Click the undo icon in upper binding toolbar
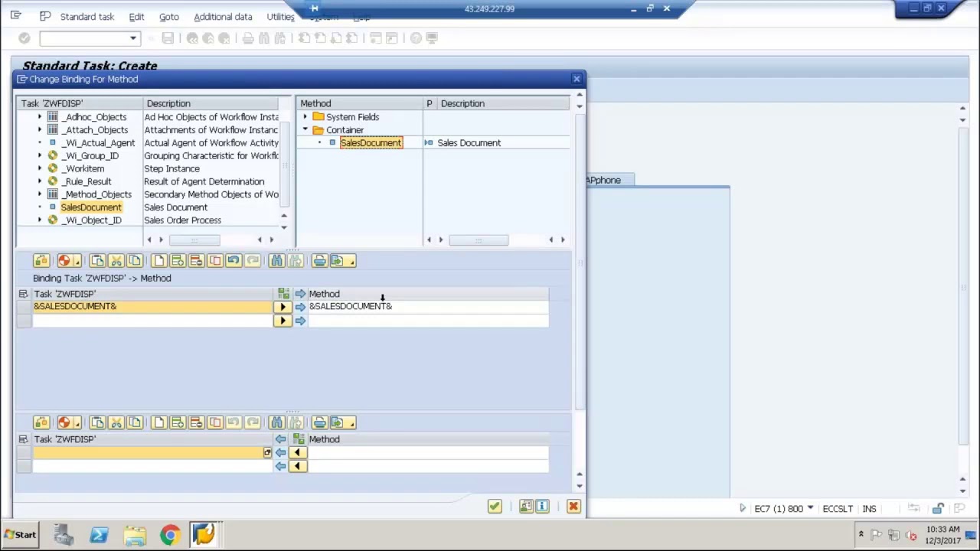Image resolution: width=980 pixels, height=551 pixels. 234,261
